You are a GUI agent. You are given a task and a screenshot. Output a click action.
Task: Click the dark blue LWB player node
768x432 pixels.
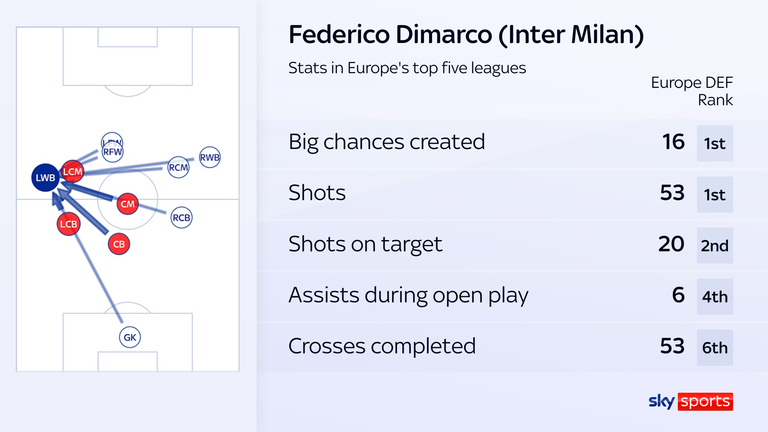coord(46,177)
